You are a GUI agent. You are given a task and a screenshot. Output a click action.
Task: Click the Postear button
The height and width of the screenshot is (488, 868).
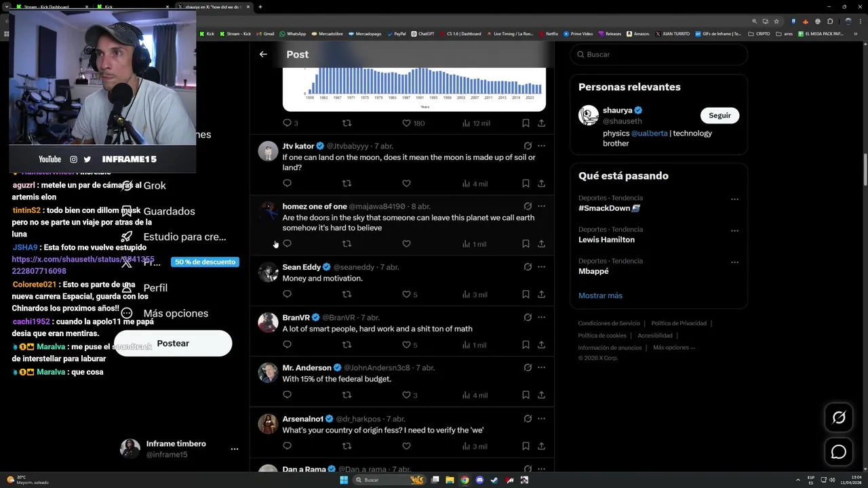173,344
